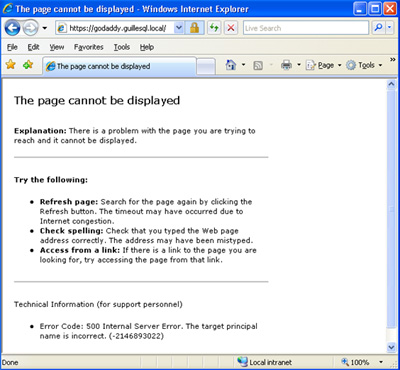
Task: Click the Internet Explorer title bar icon
Action: pos(8,9)
